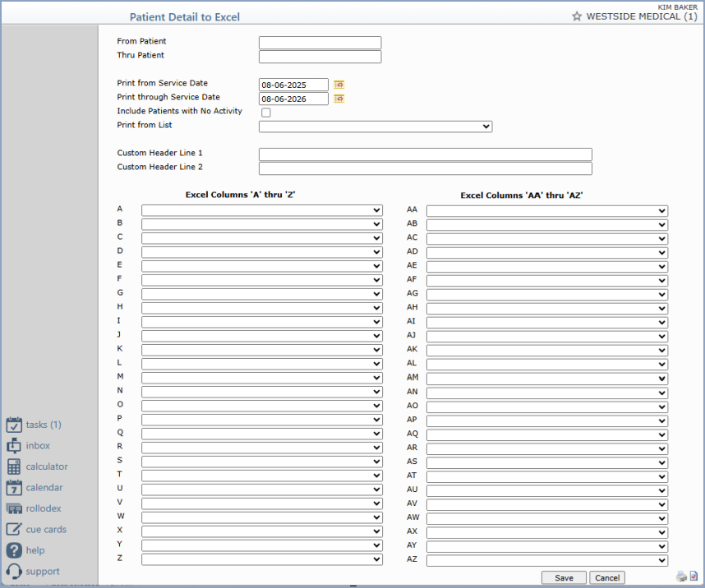Open the calculator sidebar icon

click(14, 466)
